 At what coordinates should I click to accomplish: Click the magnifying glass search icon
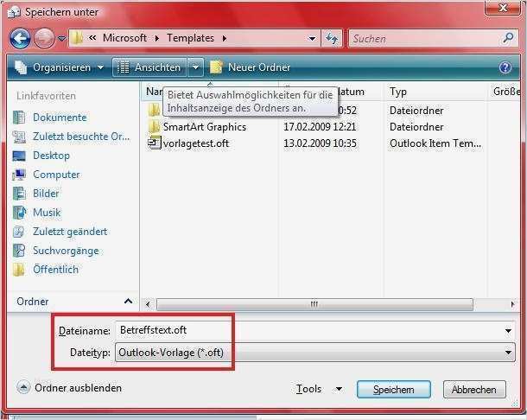[508, 38]
